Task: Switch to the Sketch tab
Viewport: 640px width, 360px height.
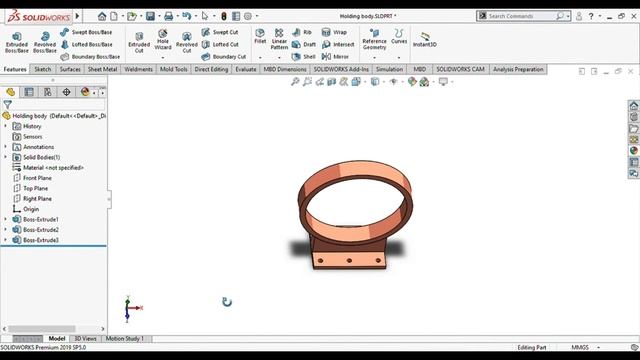Action: point(42,69)
